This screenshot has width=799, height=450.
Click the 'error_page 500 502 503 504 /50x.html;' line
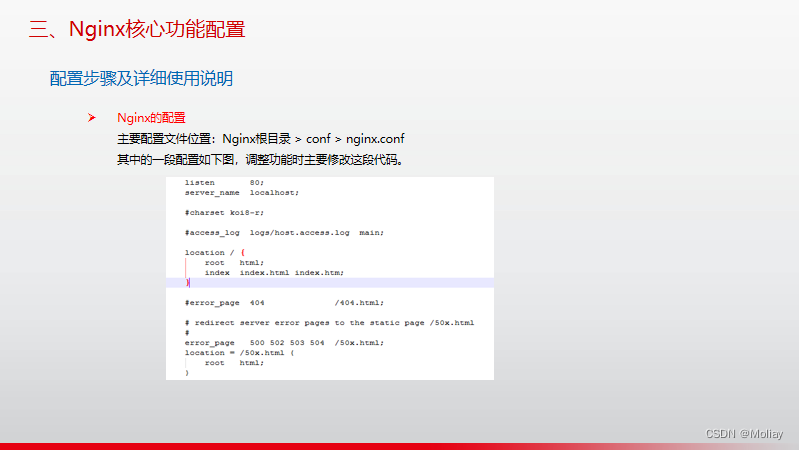point(284,343)
